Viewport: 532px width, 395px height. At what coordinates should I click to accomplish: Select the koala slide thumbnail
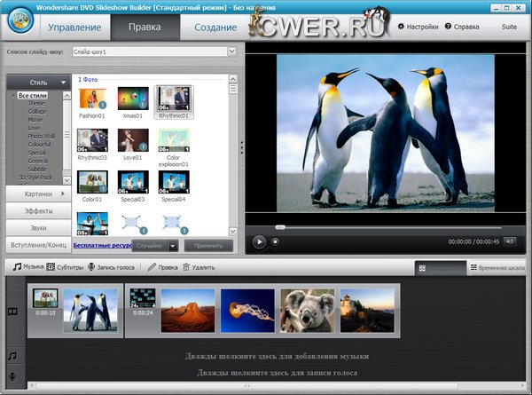[x=306, y=311]
